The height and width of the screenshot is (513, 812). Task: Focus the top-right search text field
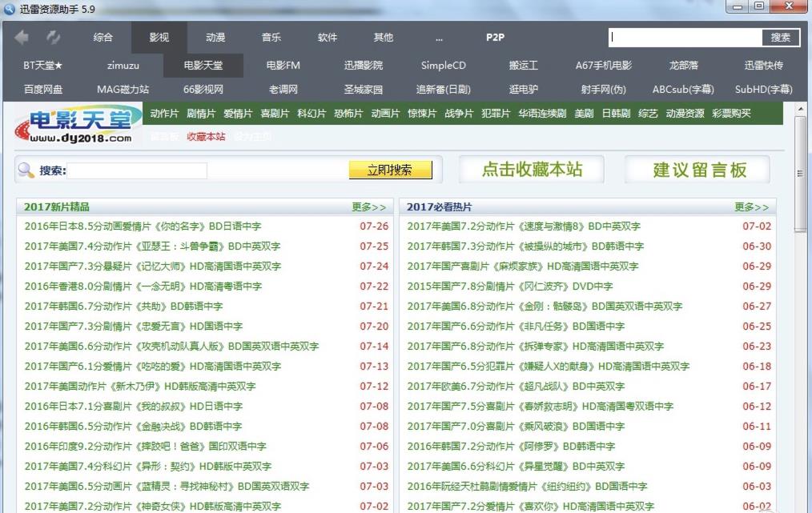[685, 38]
